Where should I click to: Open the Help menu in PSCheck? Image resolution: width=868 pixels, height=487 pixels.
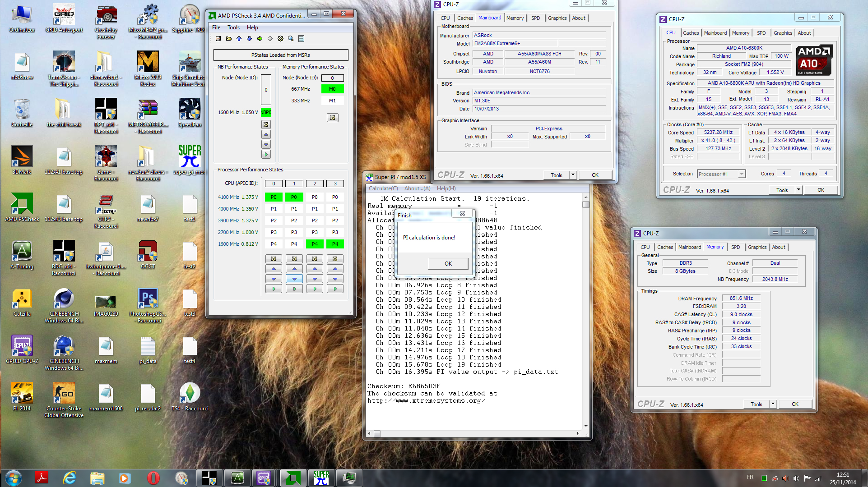tap(252, 28)
